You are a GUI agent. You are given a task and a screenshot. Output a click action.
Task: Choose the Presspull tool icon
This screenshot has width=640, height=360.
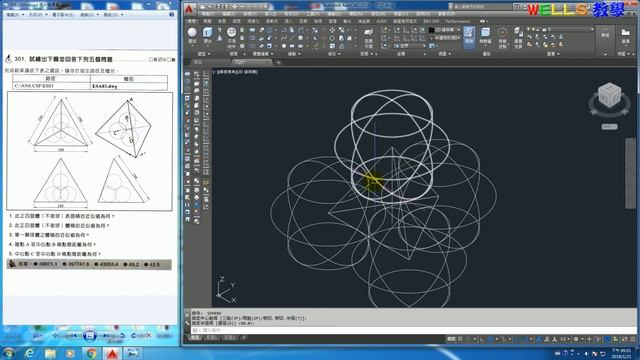tap(220, 38)
